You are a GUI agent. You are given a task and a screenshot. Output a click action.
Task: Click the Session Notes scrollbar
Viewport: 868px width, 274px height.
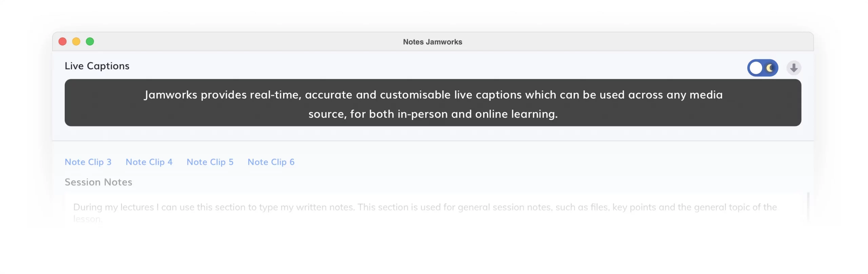808,207
